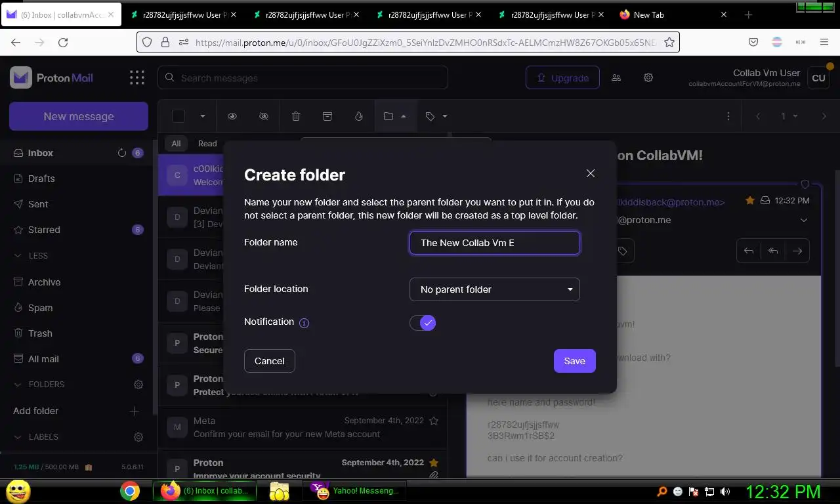
Task: Open the Label as tag dropdown
Action: coord(436,116)
